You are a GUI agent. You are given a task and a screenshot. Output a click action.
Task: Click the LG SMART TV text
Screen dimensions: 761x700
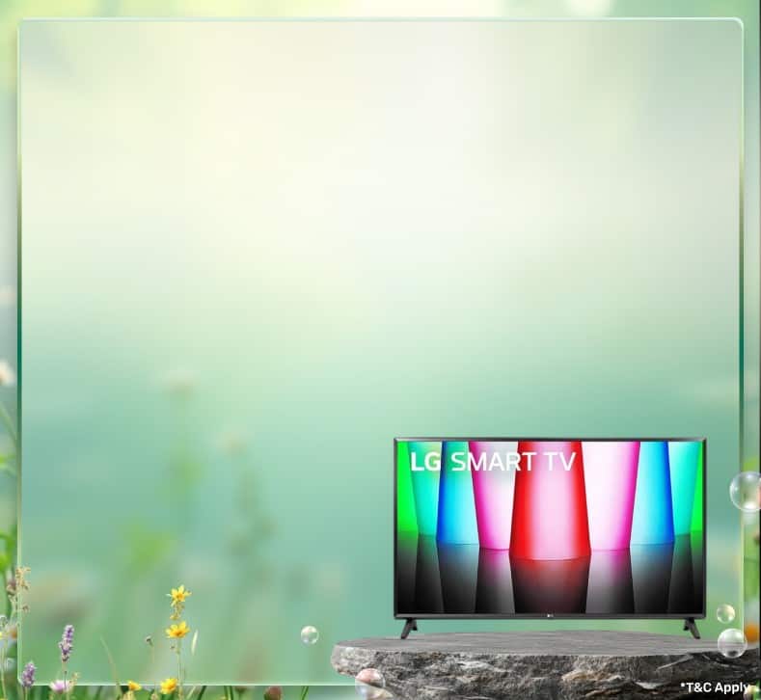[493, 461]
